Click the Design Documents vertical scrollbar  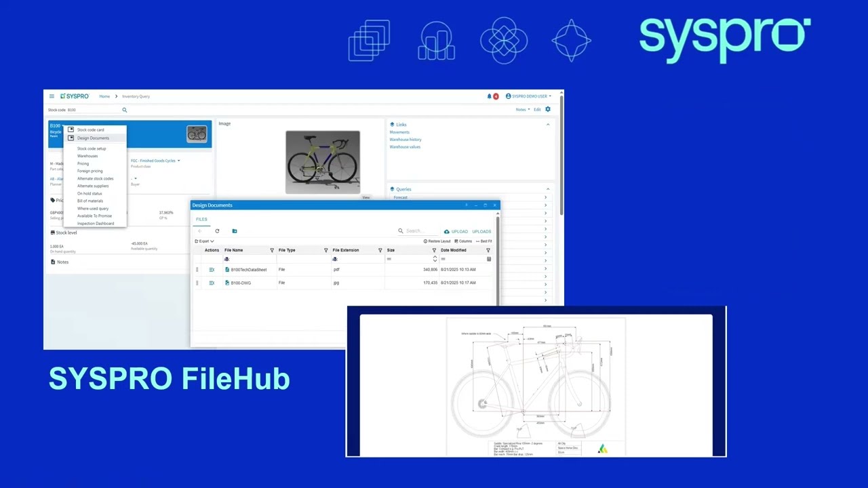click(498, 261)
